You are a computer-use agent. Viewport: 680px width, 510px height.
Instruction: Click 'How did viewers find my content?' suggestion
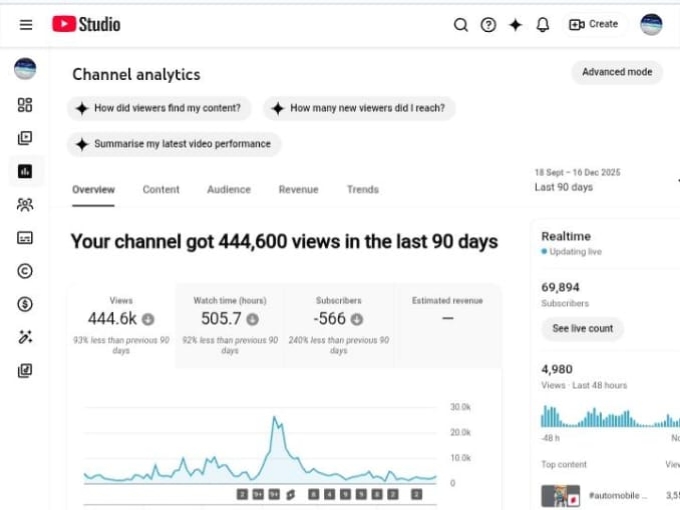pos(159,108)
